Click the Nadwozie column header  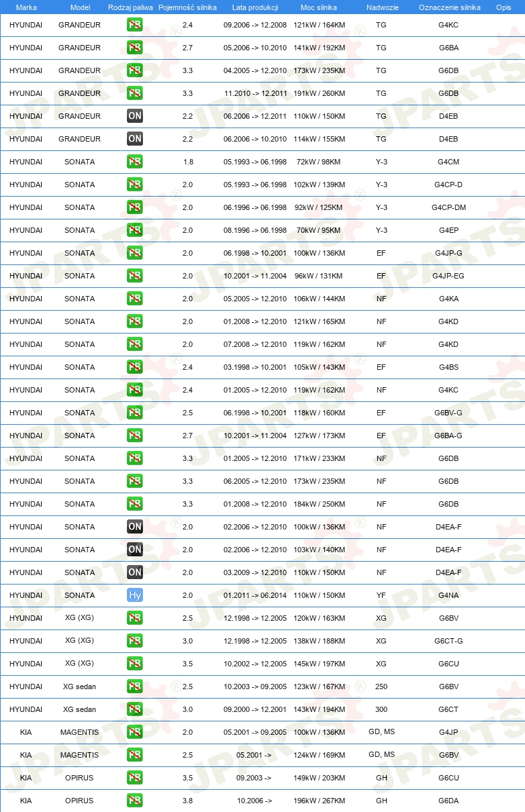(381, 7)
